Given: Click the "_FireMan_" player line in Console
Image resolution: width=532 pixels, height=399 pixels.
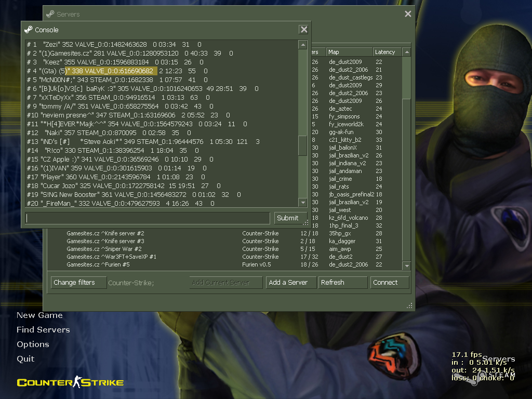Looking at the screenshot, I should point(121,203).
